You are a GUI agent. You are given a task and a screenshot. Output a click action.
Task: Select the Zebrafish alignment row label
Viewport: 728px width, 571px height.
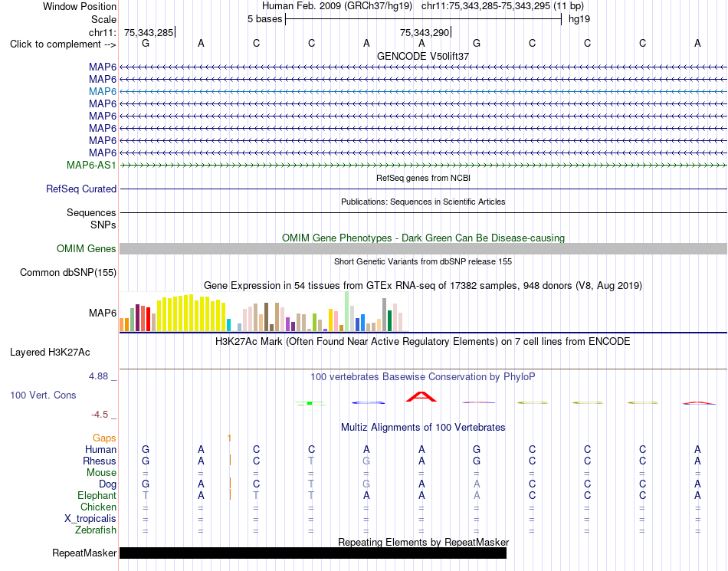click(x=96, y=530)
